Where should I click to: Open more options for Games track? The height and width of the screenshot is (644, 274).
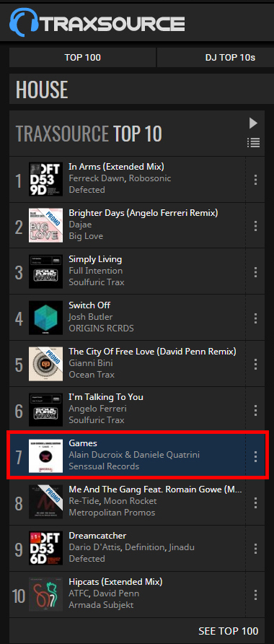tap(255, 456)
